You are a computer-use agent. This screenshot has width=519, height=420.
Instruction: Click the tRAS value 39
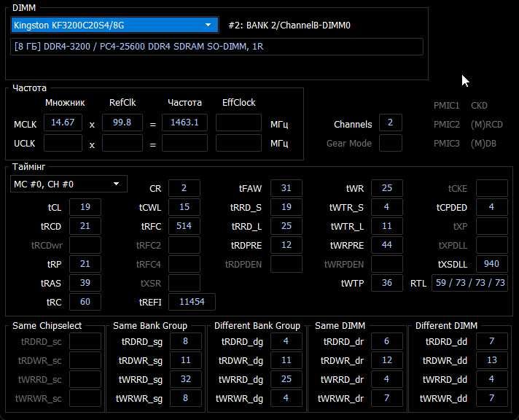pyautogui.click(x=85, y=283)
